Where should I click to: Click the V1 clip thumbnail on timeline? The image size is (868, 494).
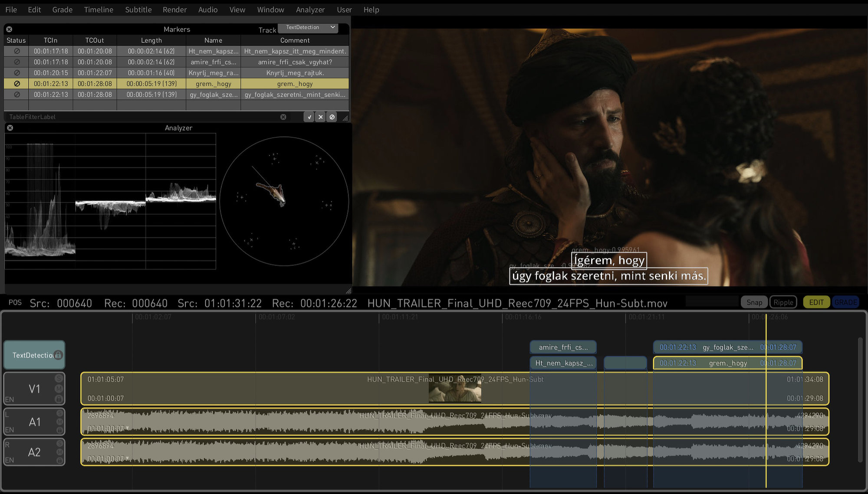coord(455,388)
